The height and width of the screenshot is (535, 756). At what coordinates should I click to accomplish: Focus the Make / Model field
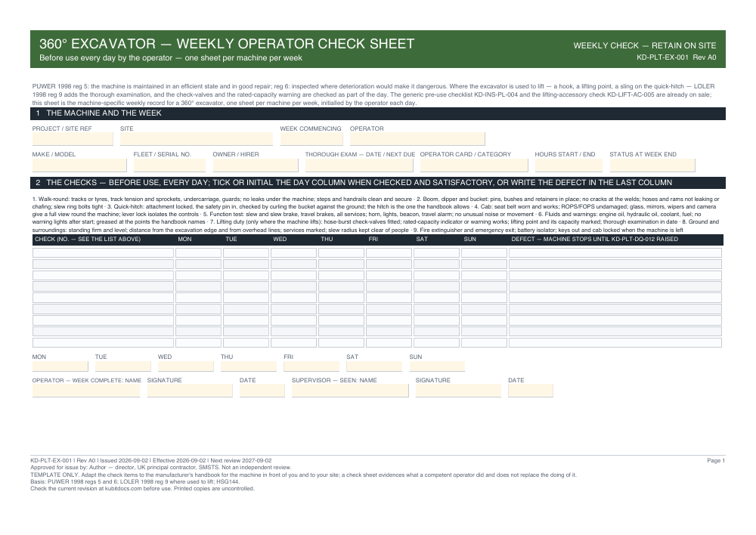[79, 165]
